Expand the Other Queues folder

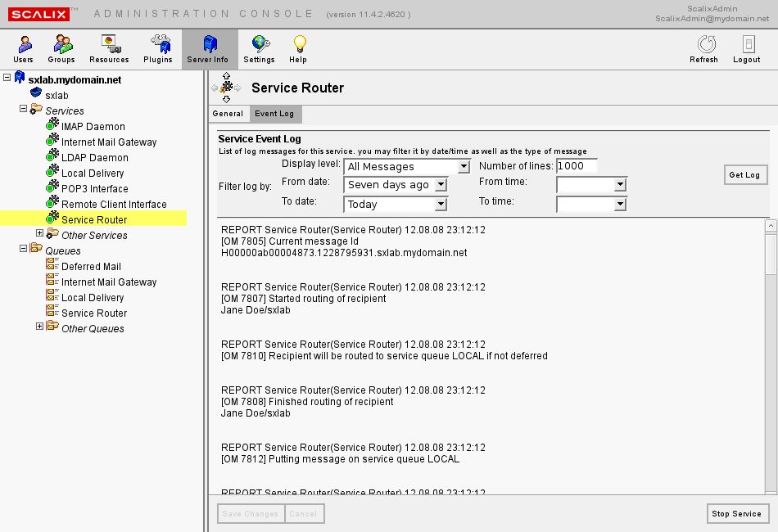click(39, 327)
